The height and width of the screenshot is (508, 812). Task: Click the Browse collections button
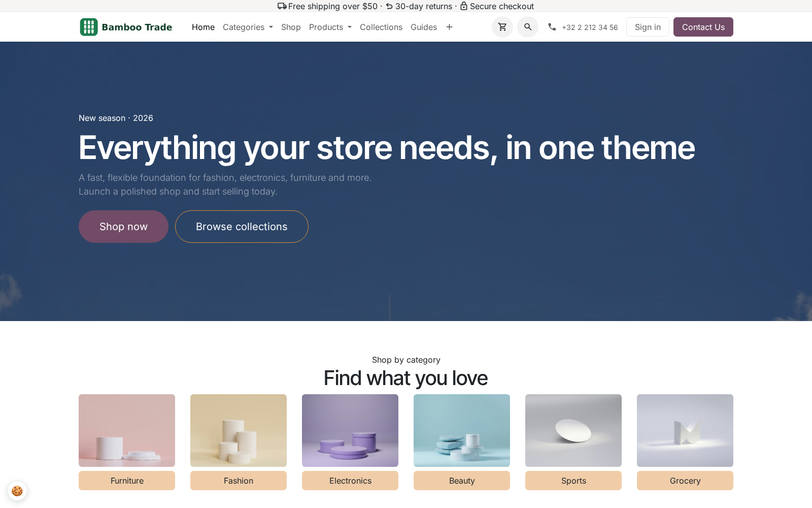pyautogui.click(x=242, y=227)
